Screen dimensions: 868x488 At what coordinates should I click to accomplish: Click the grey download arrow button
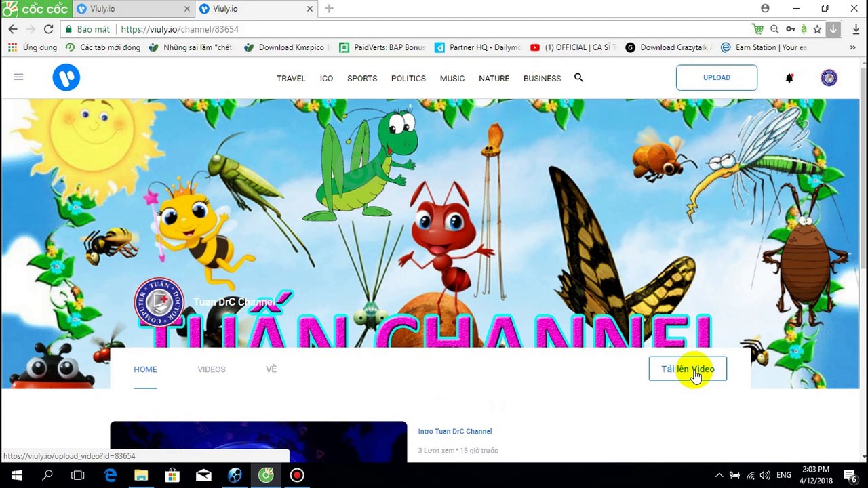[x=833, y=29]
